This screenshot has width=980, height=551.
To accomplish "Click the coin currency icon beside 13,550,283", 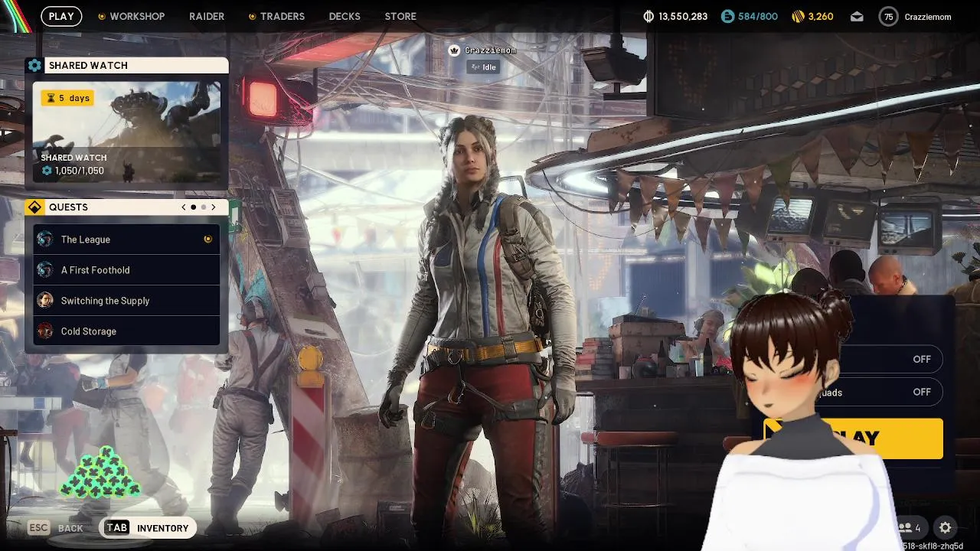I will pyautogui.click(x=648, y=16).
